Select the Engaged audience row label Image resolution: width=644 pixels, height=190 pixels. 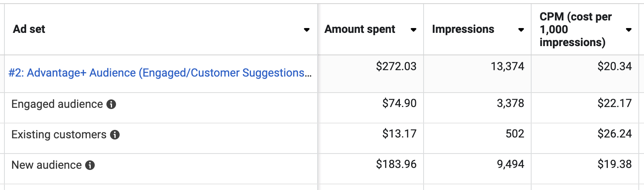[x=57, y=104]
